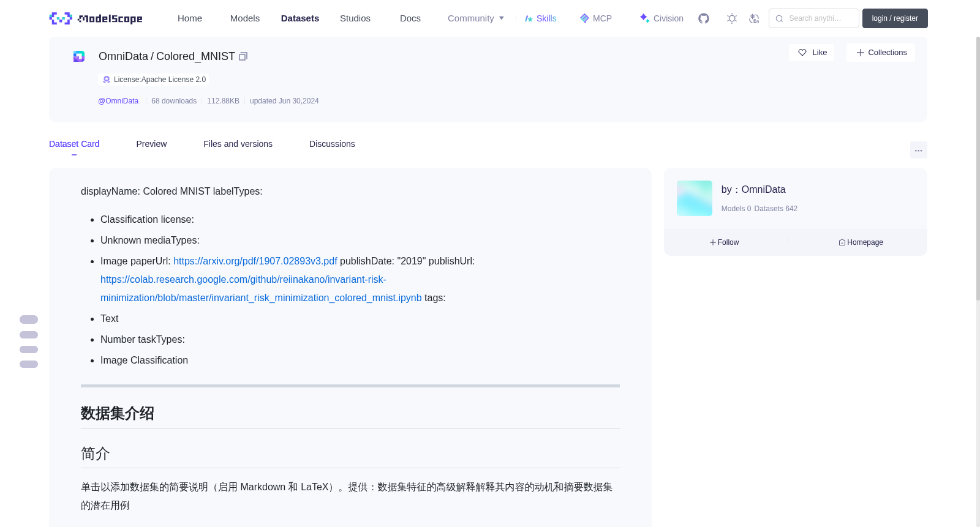Click the '数据集介绍' heading
The width and height of the screenshot is (980, 527).
[x=118, y=414]
